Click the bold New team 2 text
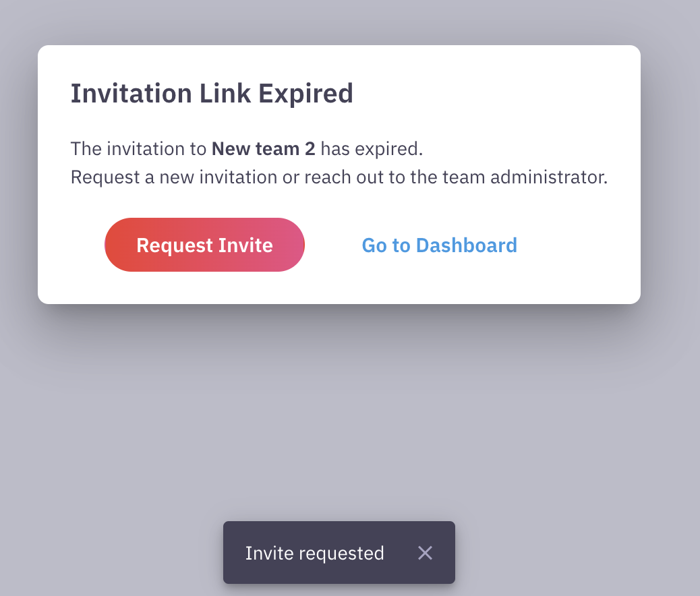This screenshot has width=700, height=596. [263, 148]
